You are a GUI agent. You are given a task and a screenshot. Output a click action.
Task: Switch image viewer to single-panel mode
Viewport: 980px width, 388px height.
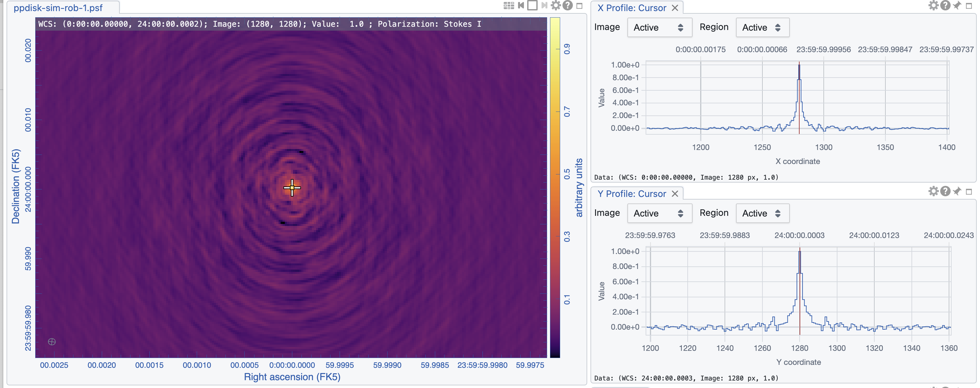pos(532,6)
